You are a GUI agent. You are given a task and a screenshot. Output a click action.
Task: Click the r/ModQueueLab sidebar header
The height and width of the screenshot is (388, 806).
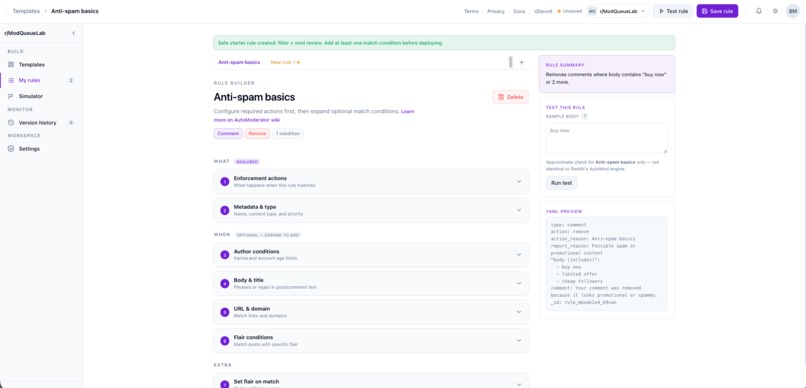[25, 33]
